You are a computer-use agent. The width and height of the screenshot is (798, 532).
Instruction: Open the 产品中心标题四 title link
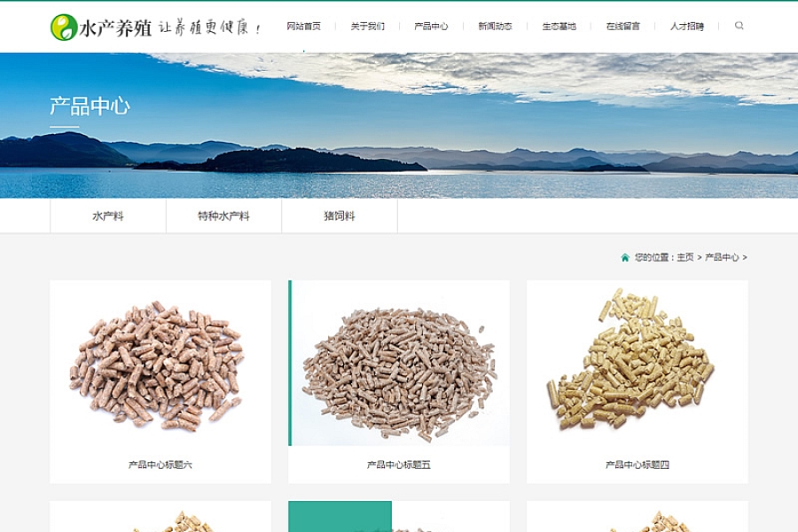tap(638, 465)
